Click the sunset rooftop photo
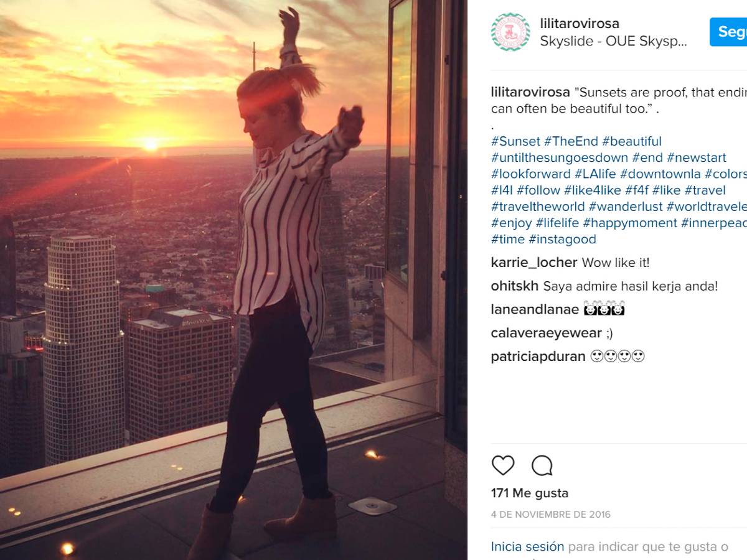747x560 pixels. pyautogui.click(x=233, y=280)
